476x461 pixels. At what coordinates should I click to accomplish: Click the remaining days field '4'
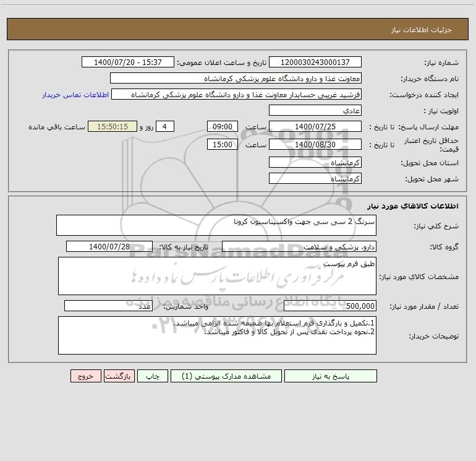point(165,126)
